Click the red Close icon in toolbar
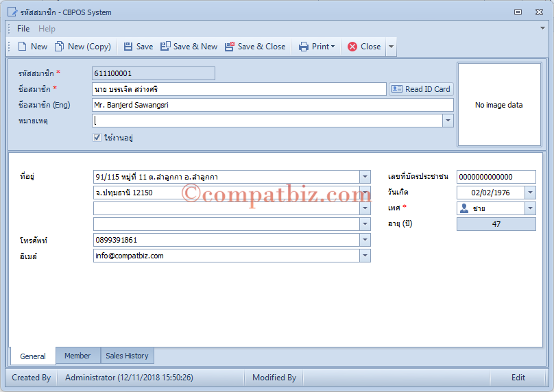Image resolution: width=554 pixels, height=392 pixels. [x=352, y=47]
